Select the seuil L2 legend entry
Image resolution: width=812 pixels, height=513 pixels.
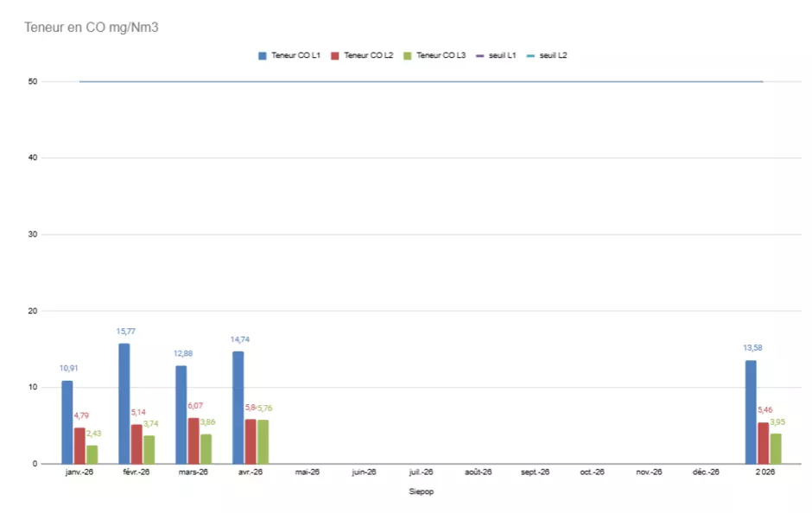pyautogui.click(x=547, y=55)
